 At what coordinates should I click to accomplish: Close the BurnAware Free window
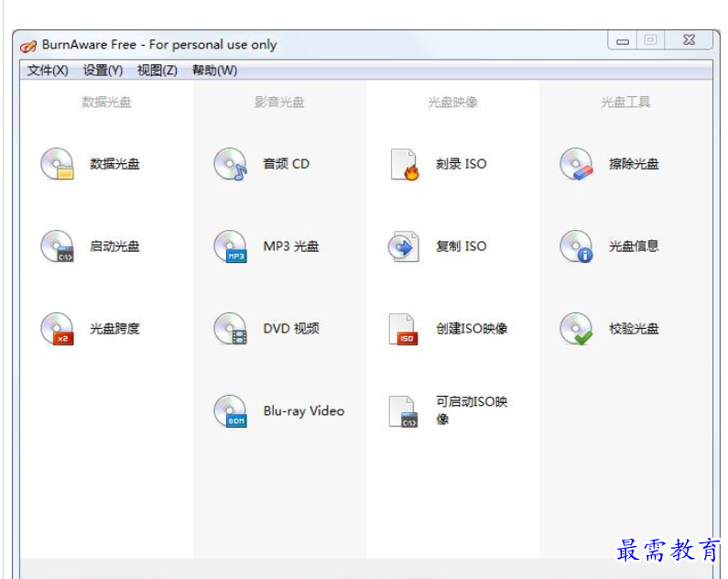[x=689, y=40]
